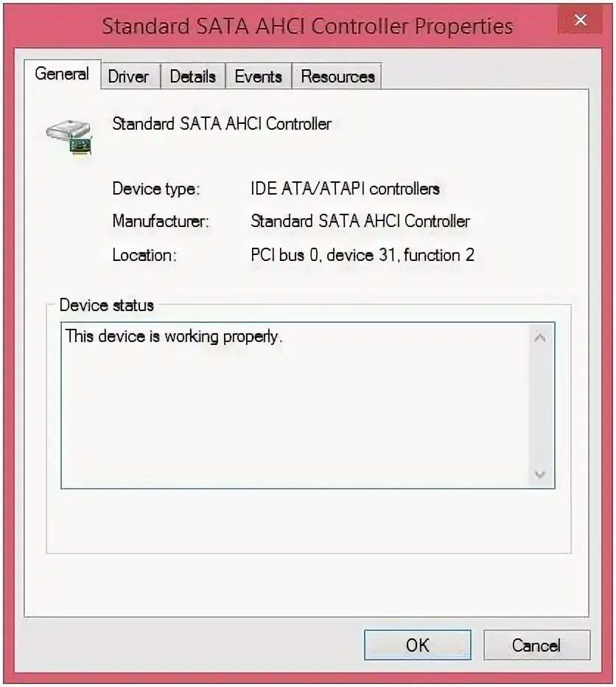616x687 pixels.
Task: Click the device status scrollbar track
Action: click(540, 405)
